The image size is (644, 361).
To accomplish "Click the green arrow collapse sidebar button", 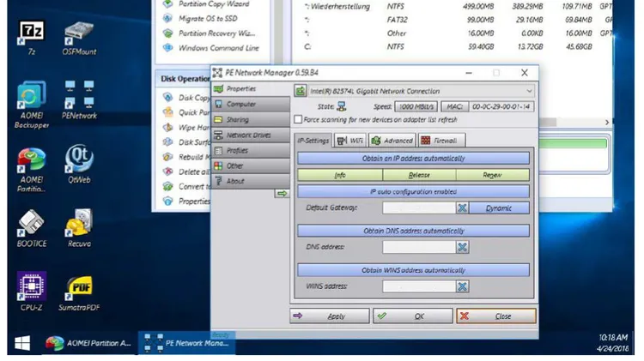I will pyautogui.click(x=282, y=193).
